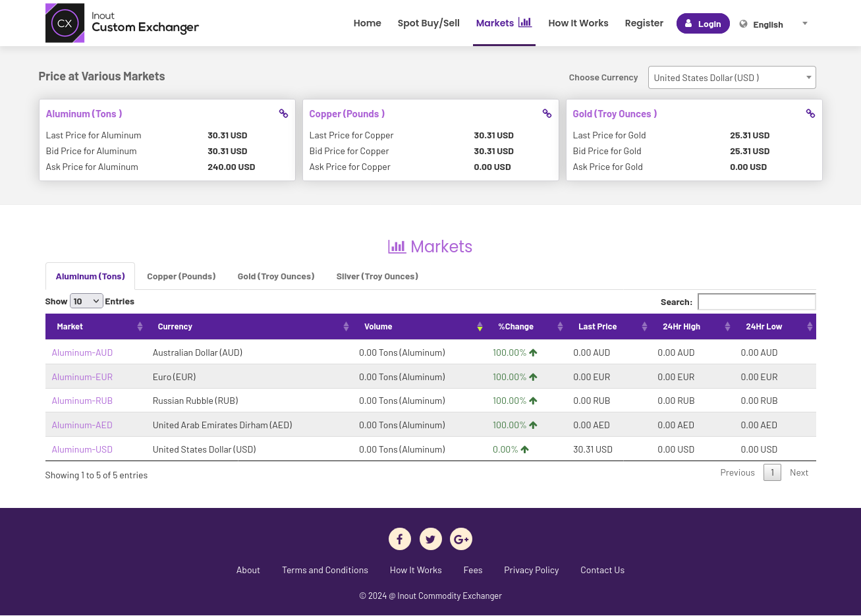
Task: Switch to the Silver (Troy Ounces) tab
Action: click(377, 276)
